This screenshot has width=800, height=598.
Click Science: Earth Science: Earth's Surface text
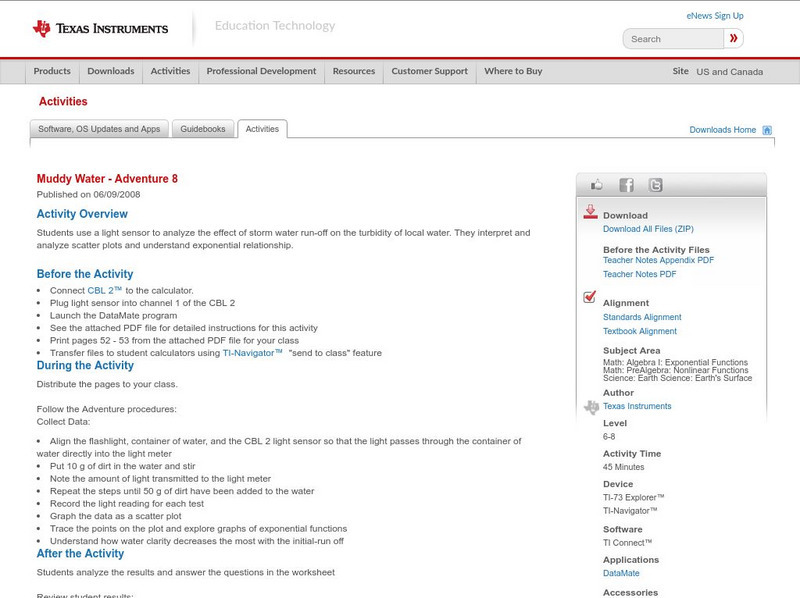(x=678, y=378)
